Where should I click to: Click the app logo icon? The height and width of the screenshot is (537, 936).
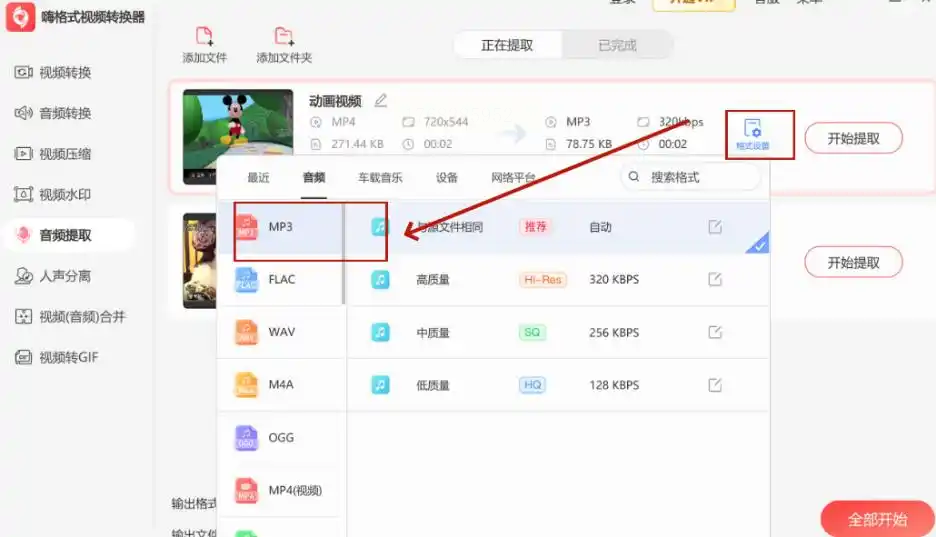click(x=20, y=16)
